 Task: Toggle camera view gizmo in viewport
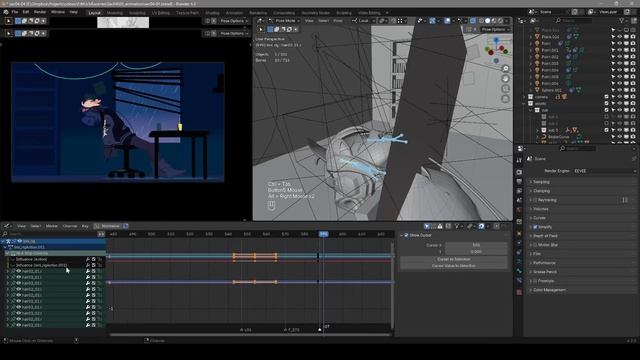(x=505, y=89)
